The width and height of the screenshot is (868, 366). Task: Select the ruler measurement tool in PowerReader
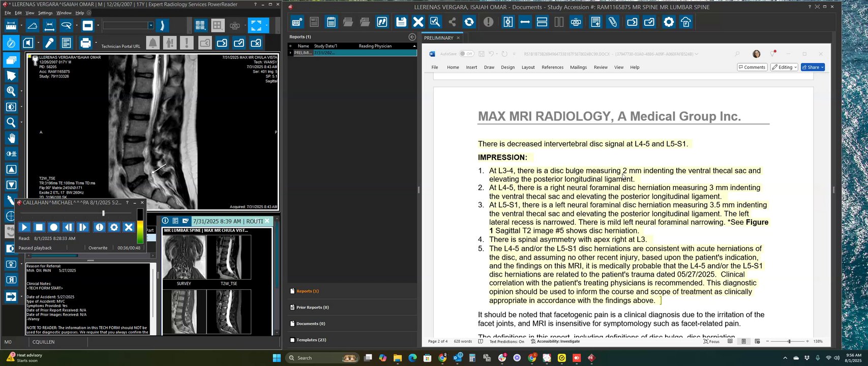tap(11, 25)
